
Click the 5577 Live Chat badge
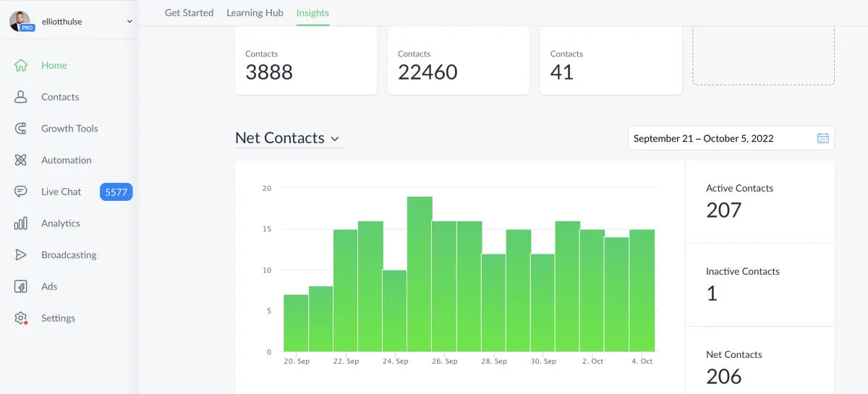(116, 192)
